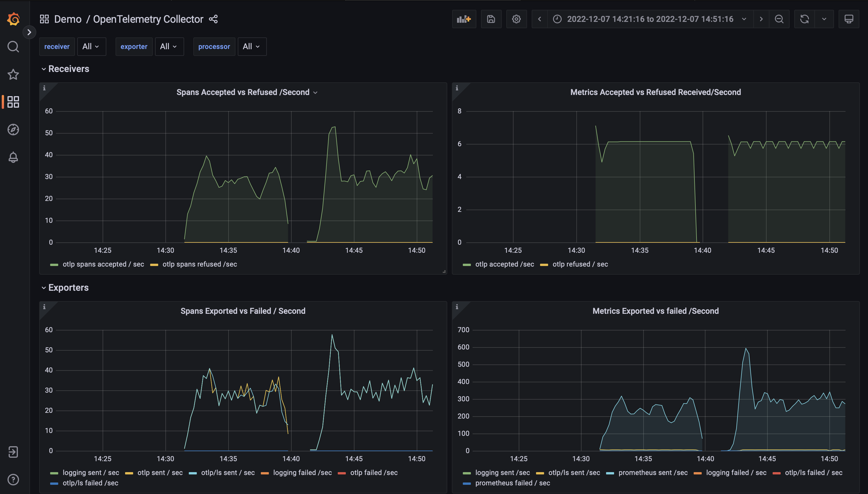Open the search panel
This screenshot has height=494, width=868.
pos(13,47)
